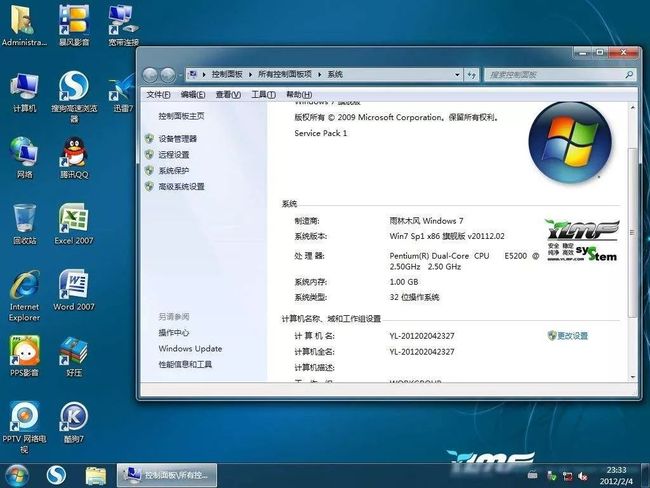This screenshot has width=650, height=488.
Task: Click the address bar refresh button
Action: [472, 75]
